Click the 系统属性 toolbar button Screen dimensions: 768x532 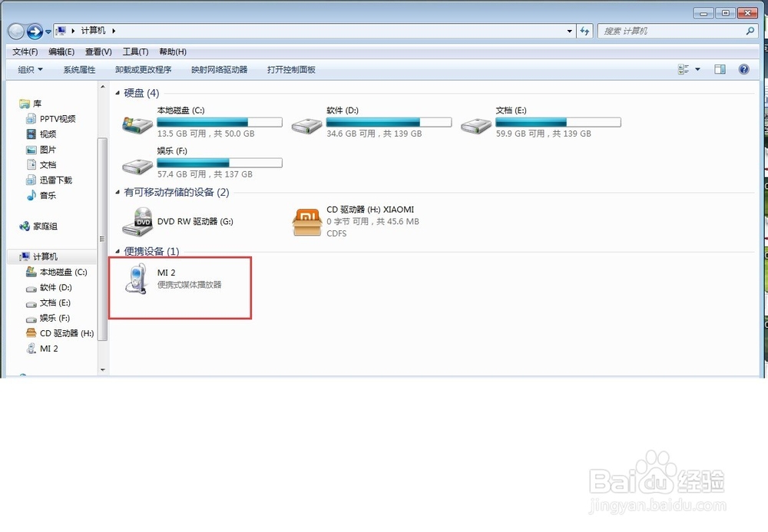pos(79,70)
